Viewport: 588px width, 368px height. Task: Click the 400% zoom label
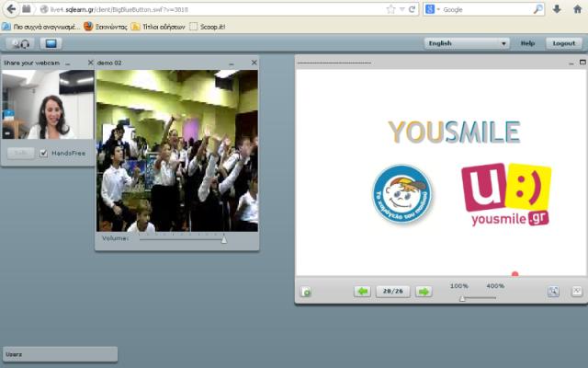click(495, 286)
